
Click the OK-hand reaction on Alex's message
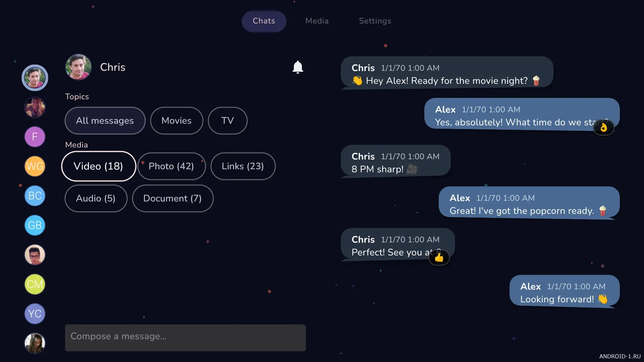click(603, 127)
